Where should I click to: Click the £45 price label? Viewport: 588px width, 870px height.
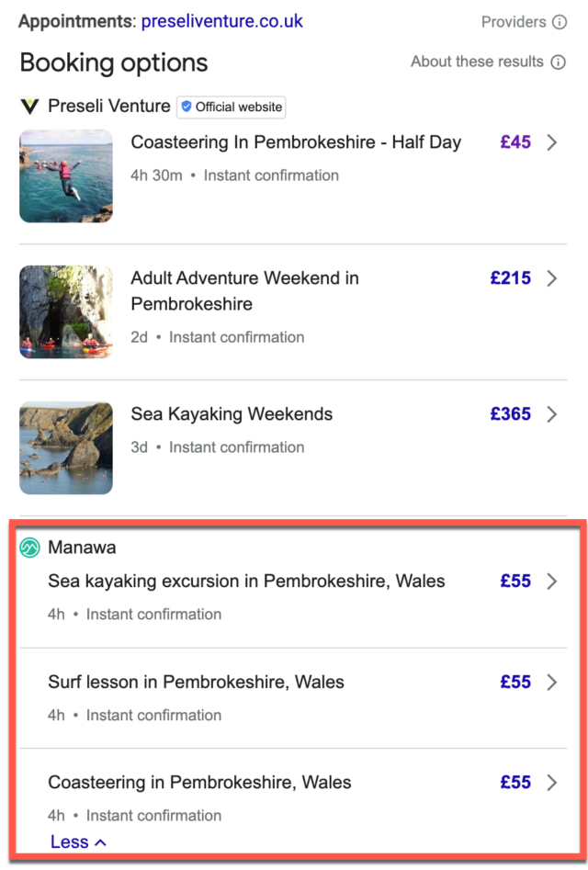(515, 142)
